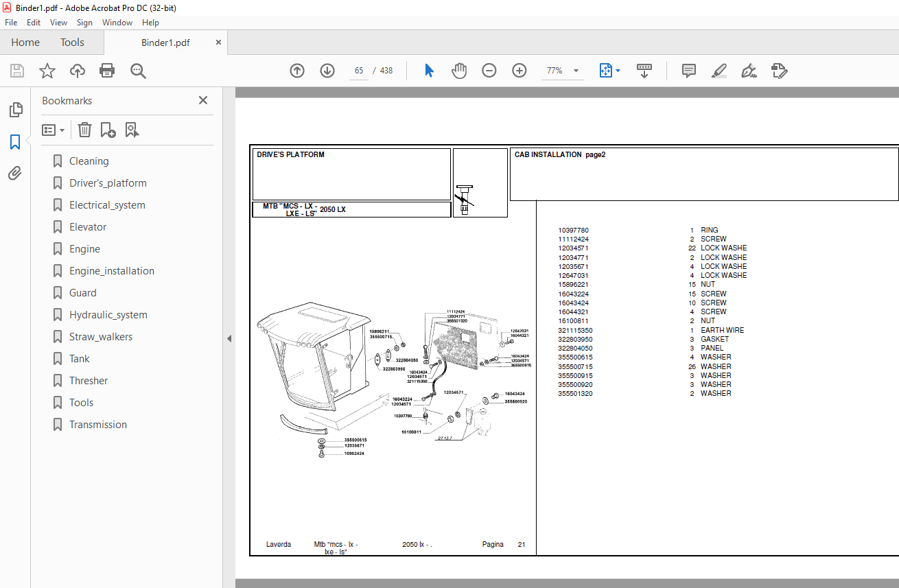This screenshot has height=588, width=899.
Task: Jump to the Hydraulic_system bookmark
Action: pos(108,315)
